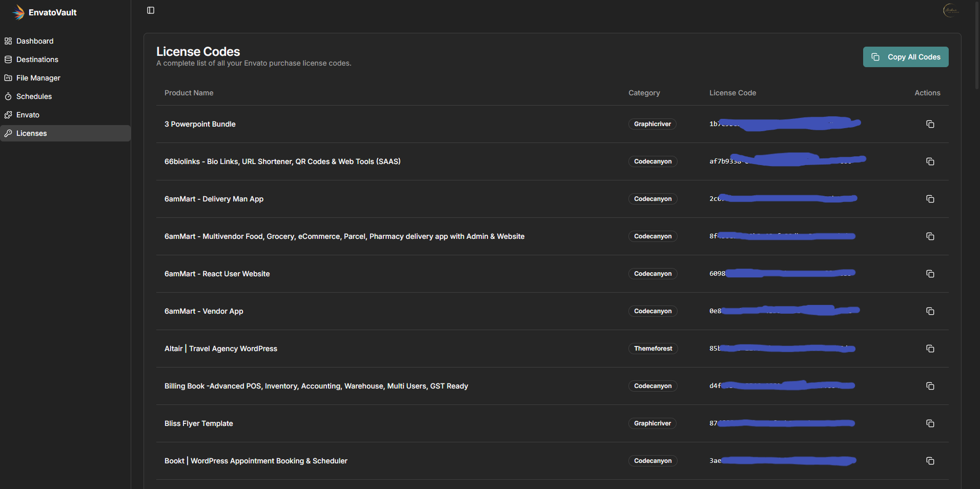Click the Graphicriver badge for 3 Powerpoint Bundle
The height and width of the screenshot is (489, 980).
(652, 124)
